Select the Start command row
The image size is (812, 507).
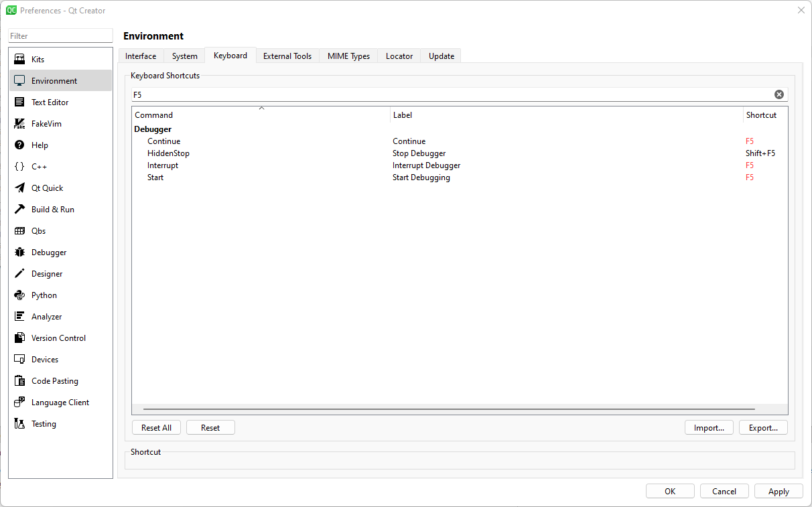pos(460,177)
